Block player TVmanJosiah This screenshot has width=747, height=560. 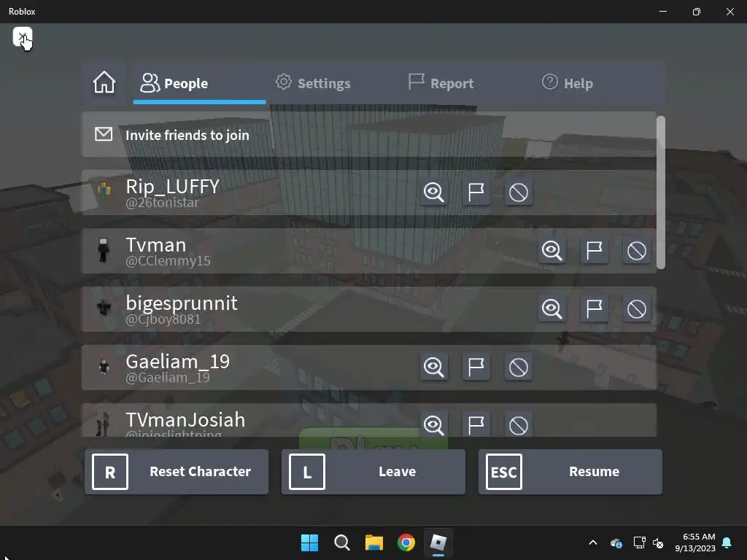(x=519, y=424)
